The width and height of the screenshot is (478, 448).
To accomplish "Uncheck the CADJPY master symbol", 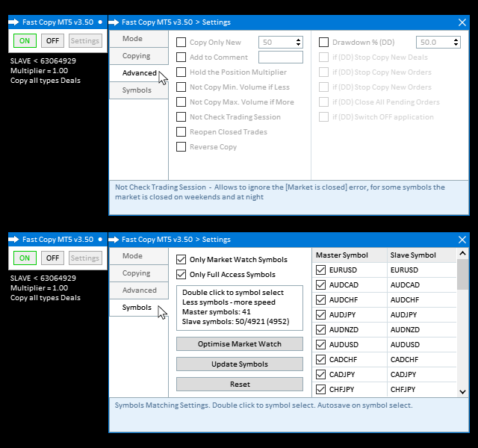I will [320, 375].
